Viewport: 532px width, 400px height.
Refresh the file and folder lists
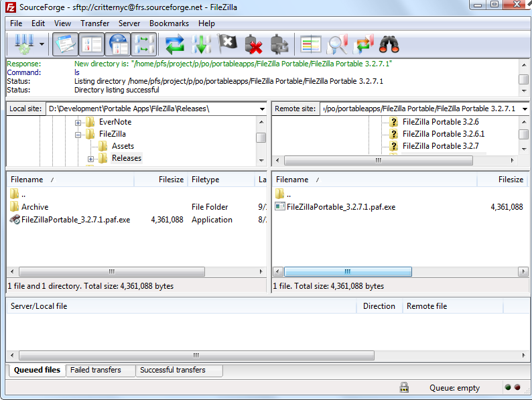click(175, 44)
